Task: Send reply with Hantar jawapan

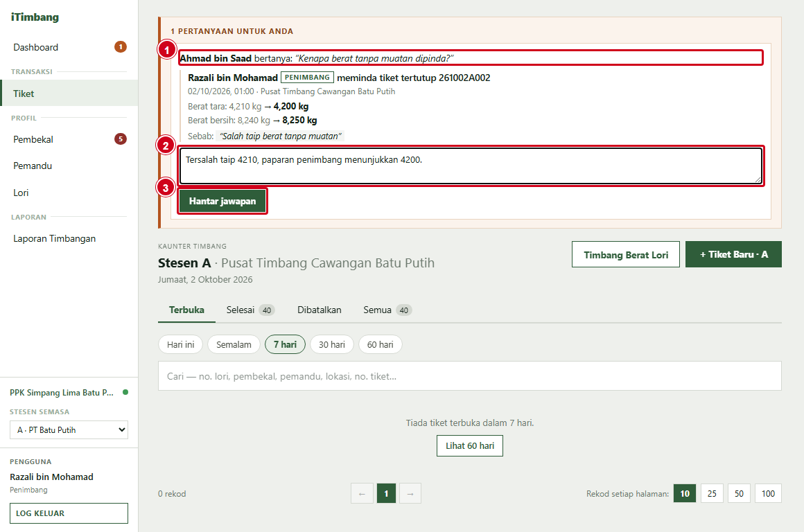Action: click(x=222, y=201)
